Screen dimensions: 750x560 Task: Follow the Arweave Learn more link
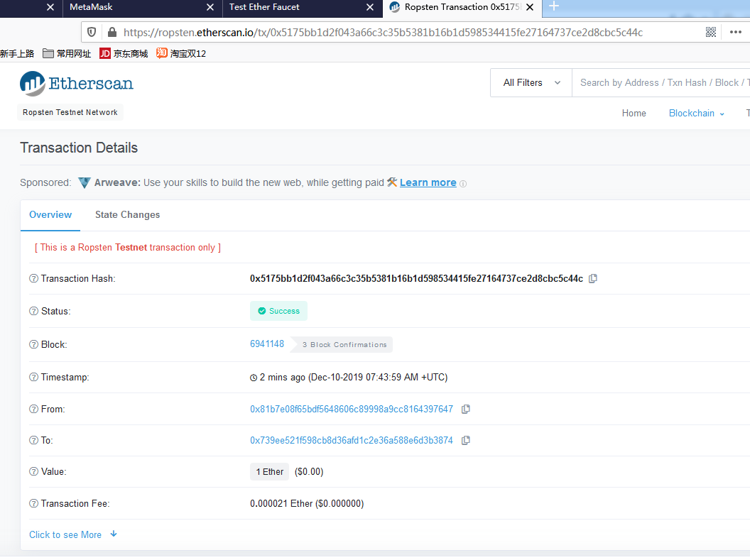pos(428,182)
